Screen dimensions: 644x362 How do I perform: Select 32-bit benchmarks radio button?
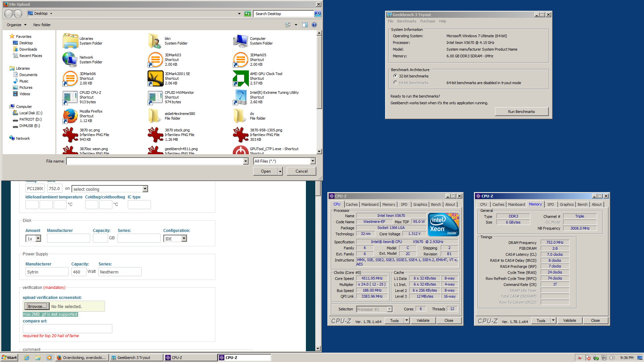(x=395, y=76)
